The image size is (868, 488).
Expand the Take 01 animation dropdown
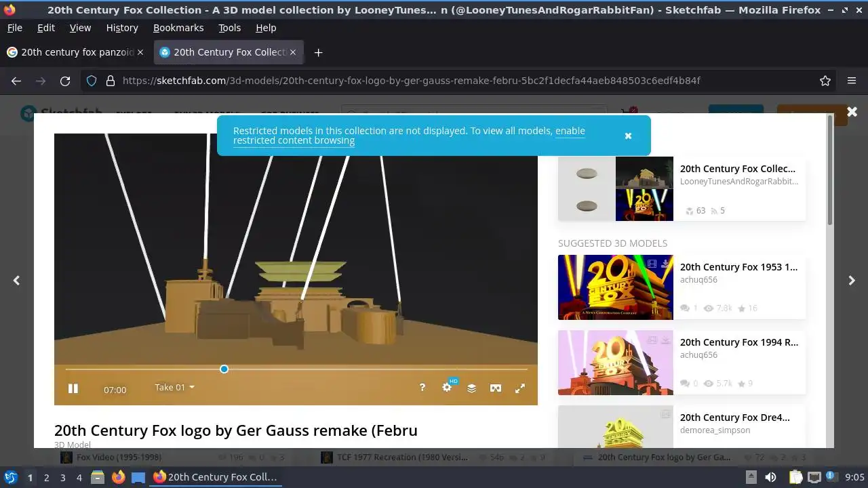point(174,388)
